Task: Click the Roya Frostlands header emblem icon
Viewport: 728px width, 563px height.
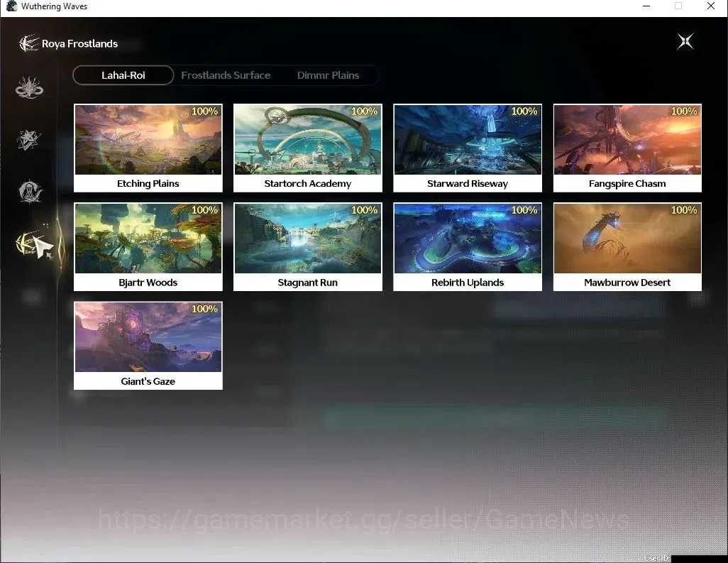Action: coord(29,43)
